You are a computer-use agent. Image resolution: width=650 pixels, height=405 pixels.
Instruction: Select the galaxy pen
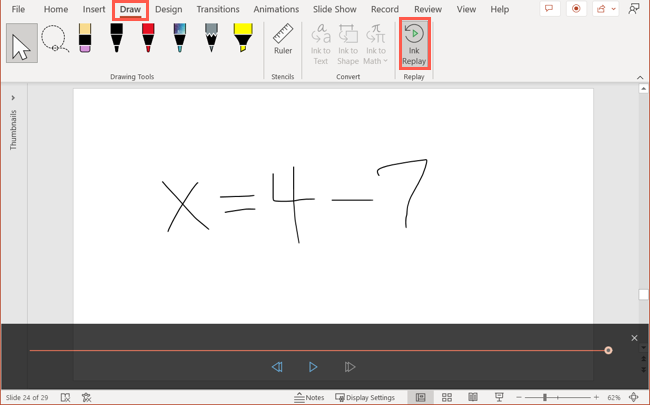(x=179, y=38)
